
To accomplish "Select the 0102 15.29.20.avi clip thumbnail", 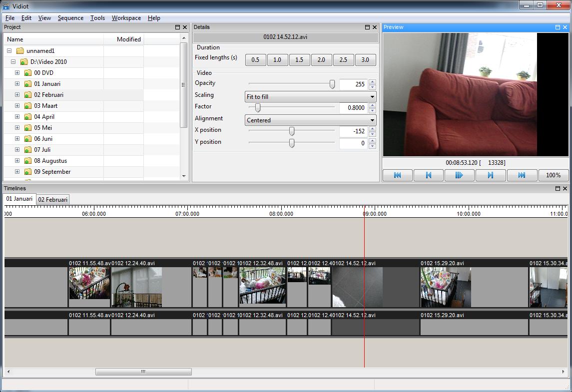I will pyautogui.click(x=446, y=287).
